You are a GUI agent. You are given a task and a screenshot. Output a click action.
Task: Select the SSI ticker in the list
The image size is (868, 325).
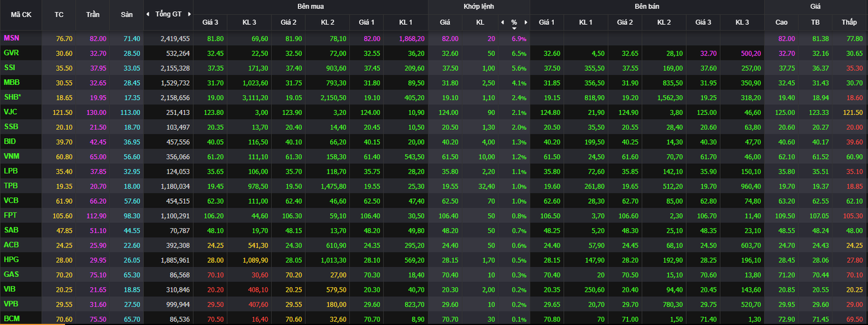(10, 67)
